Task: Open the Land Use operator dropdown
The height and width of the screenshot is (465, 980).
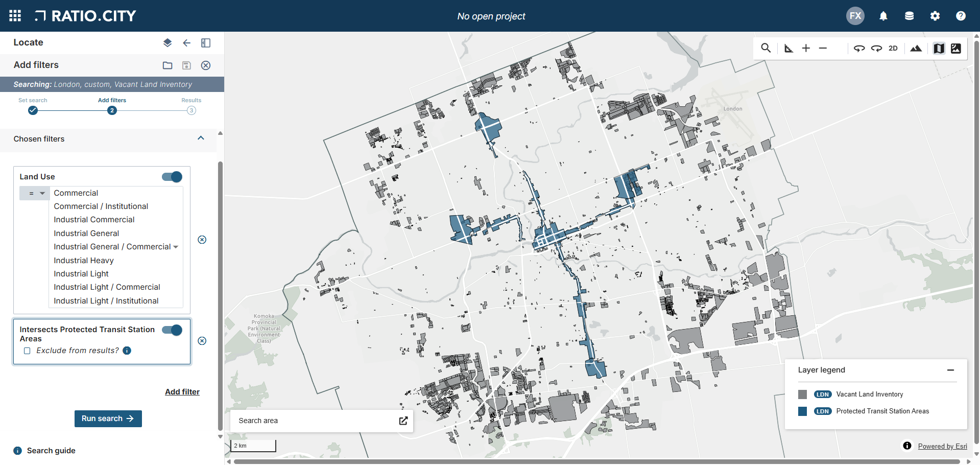Action: click(x=34, y=193)
